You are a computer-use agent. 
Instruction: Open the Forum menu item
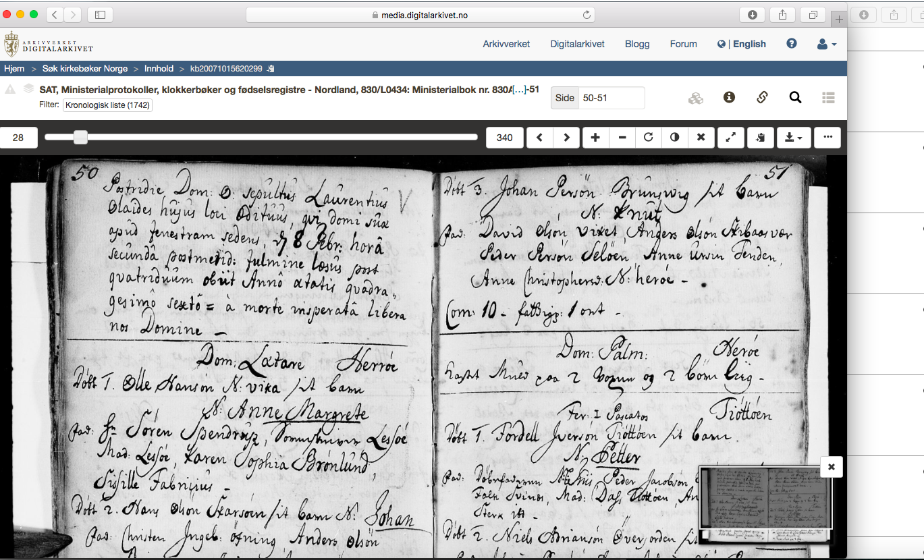pyautogui.click(x=683, y=44)
